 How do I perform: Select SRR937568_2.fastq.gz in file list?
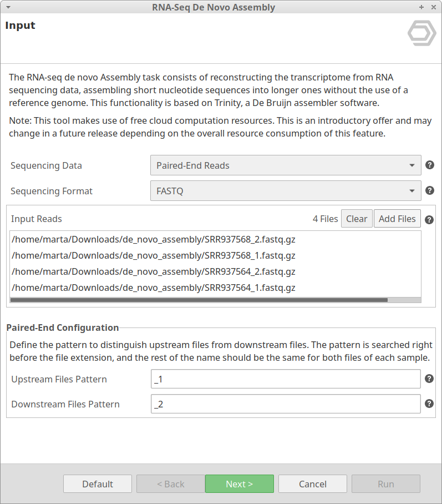click(153, 240)
